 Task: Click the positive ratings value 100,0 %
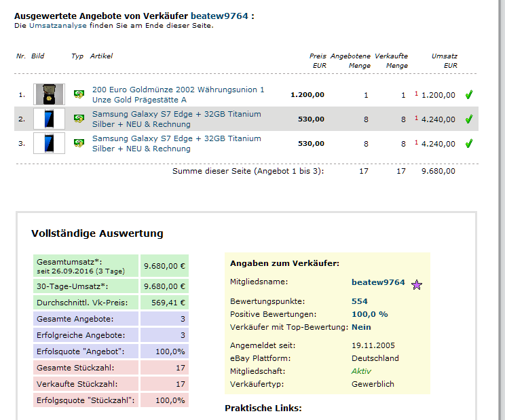pyautogui.click(x=370, y=314)
